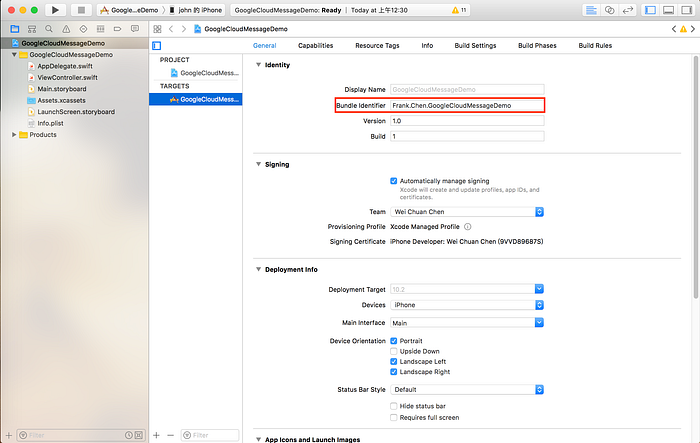The height and width of the screenshot is (443, 700).
Task: Add a new target with plus button
Action: [156, 435]
